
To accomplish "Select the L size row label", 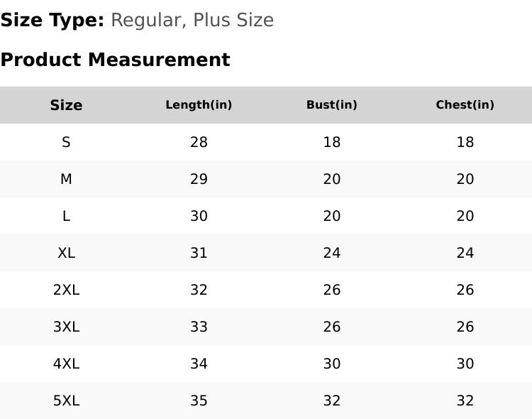I will click(66, 216).
